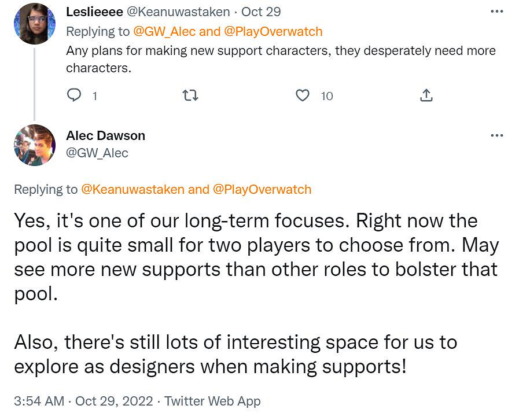Share Leslieeee's tweet using the upload icon
Image resolution: width=519 pixels, height=420 pixels.
coord(426,95)
